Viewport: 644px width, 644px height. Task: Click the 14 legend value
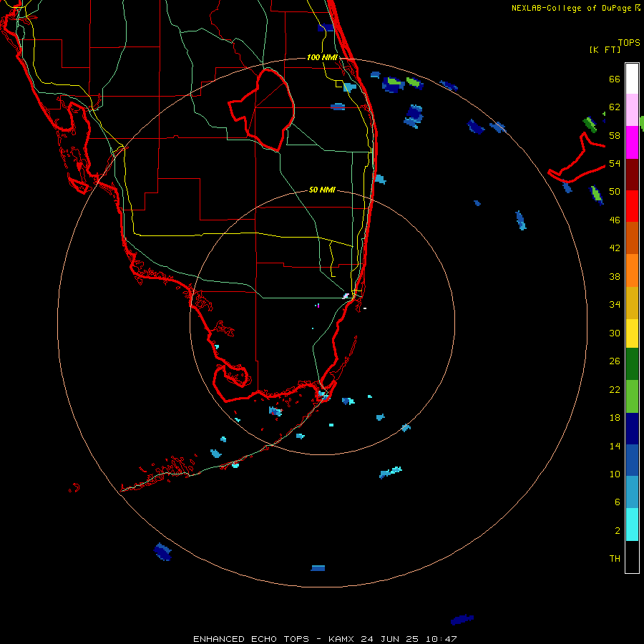615,446
